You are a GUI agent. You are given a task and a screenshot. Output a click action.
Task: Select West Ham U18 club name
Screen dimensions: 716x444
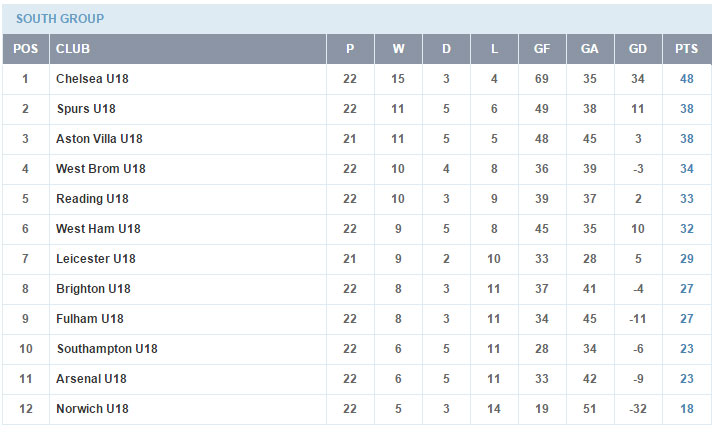98,229
